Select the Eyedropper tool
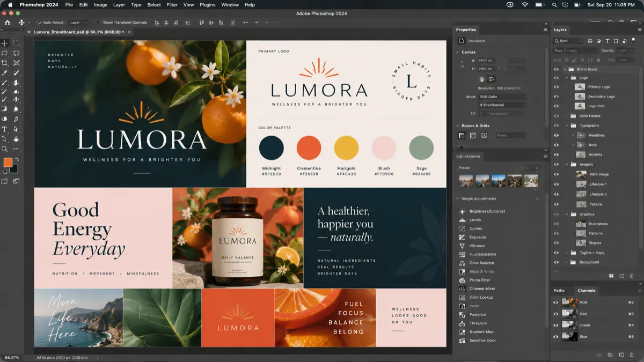This screenshot has width=644, height=362. click(5, 72)
